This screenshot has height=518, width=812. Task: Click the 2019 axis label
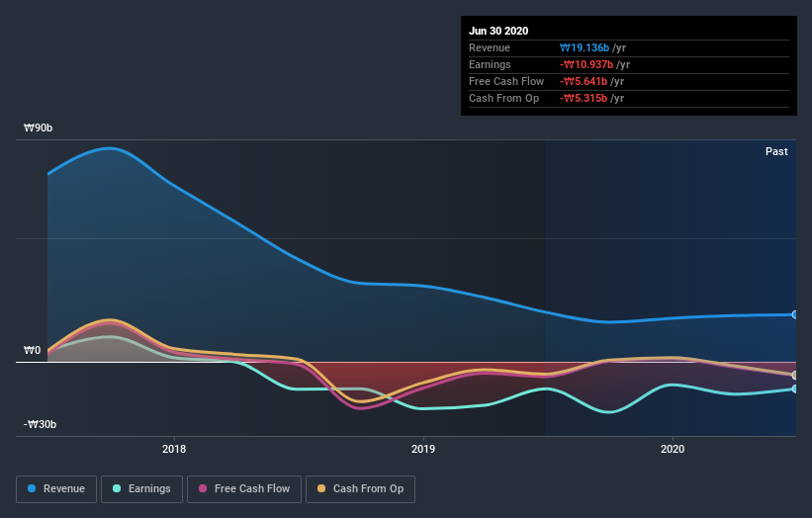pos(423,449)
